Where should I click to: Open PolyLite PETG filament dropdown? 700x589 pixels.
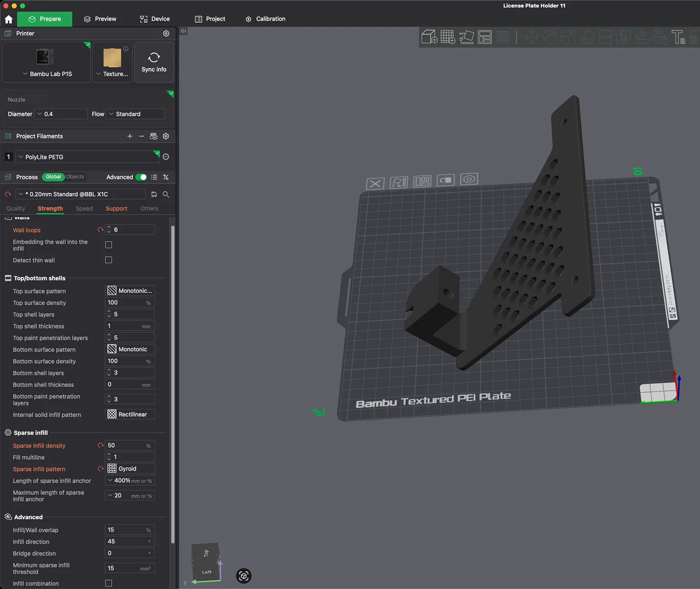point(88,157)
